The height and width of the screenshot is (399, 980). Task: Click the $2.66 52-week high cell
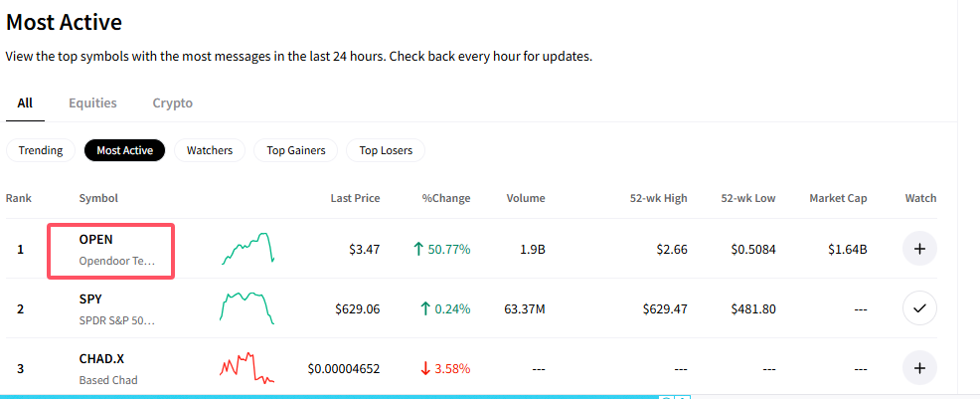click(x=672, y=250)
